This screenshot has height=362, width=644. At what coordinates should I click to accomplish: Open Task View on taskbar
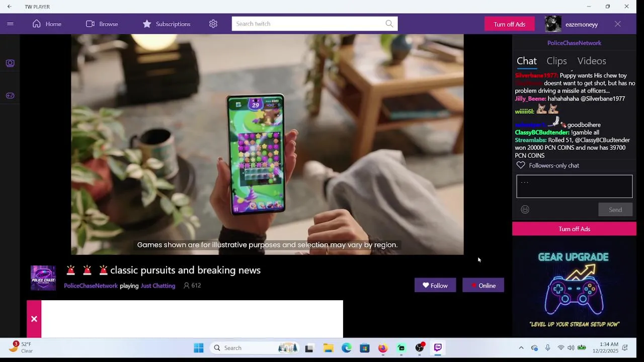click(x=309, y=348)
